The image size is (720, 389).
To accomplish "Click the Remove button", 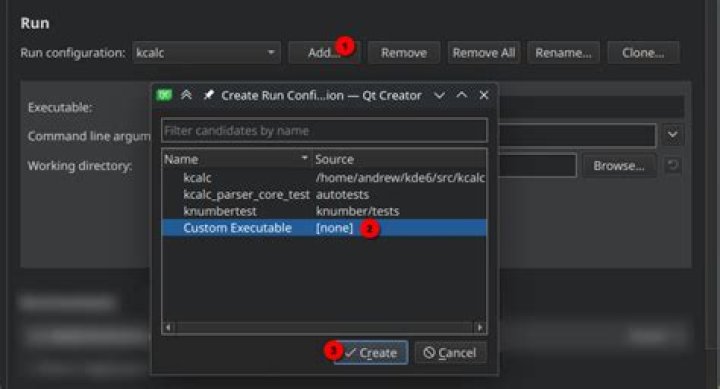I will point(404,53).
